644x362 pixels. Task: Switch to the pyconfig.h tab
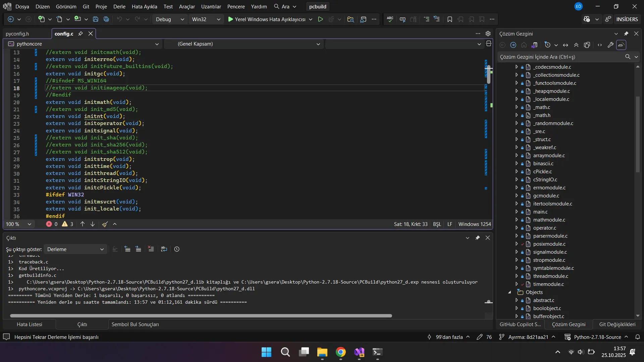[x=17, y=34]
